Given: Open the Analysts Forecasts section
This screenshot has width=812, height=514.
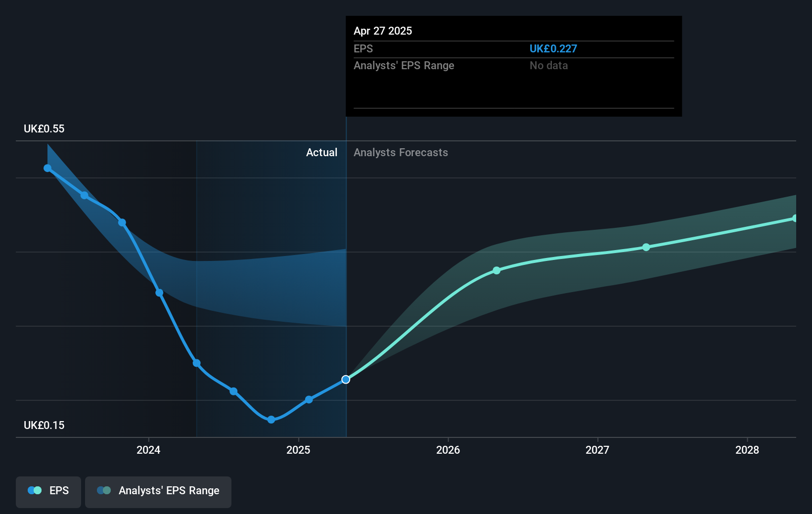Looking at the screenshot, I should [401, 152].
